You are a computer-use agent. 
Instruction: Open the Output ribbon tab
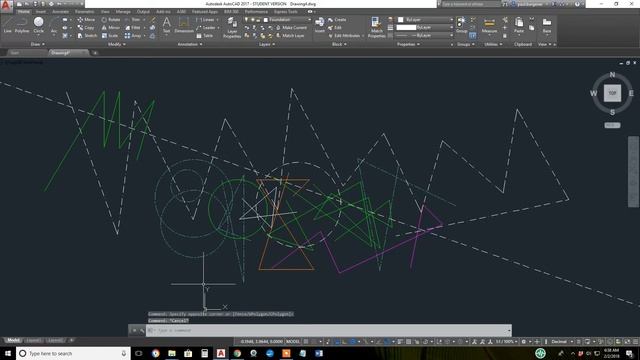pyautogui.click(x=143, y=12)
